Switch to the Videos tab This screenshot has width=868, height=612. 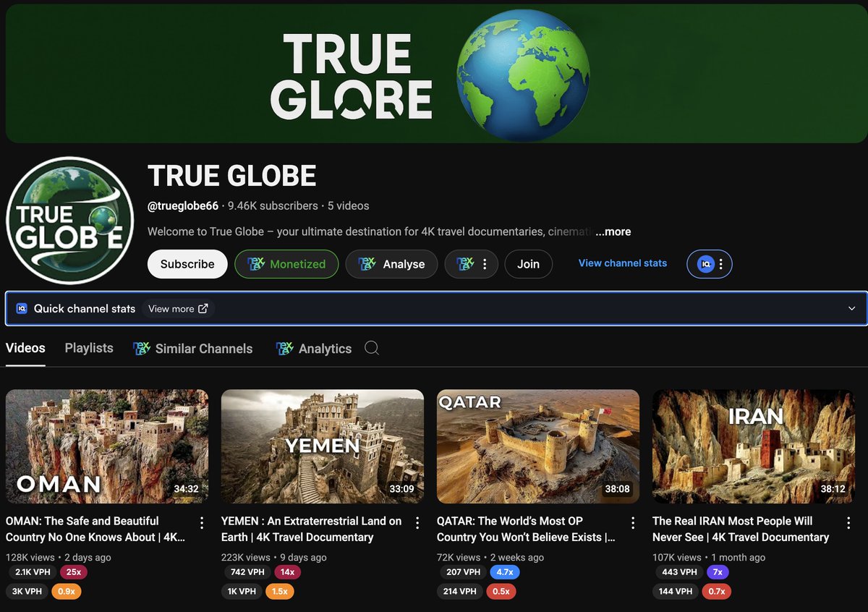pos(25,348)
